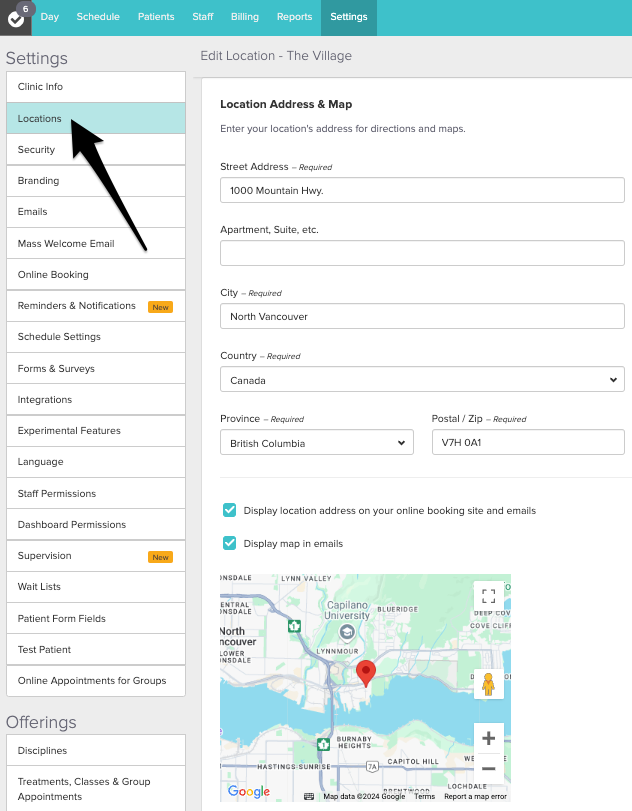The width and height of the screenshot is (632, 811).
Task: Click the City field with North Vancouver
Action: [x=422, y=316]
